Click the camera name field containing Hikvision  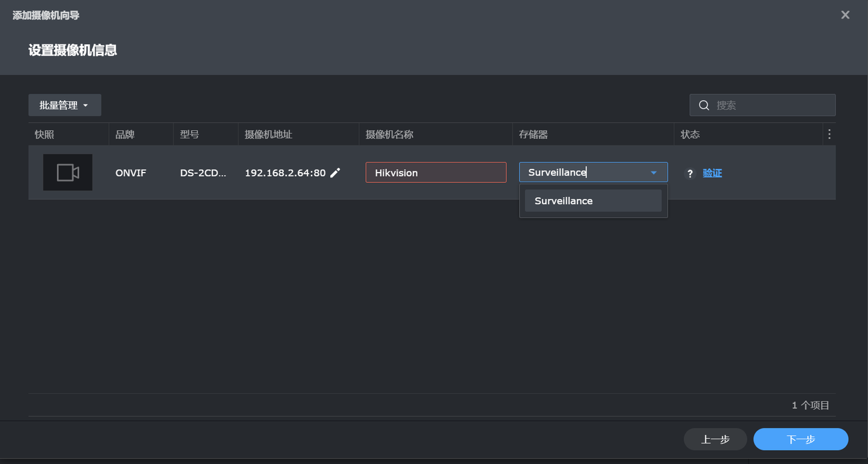[x=435, y=173]
